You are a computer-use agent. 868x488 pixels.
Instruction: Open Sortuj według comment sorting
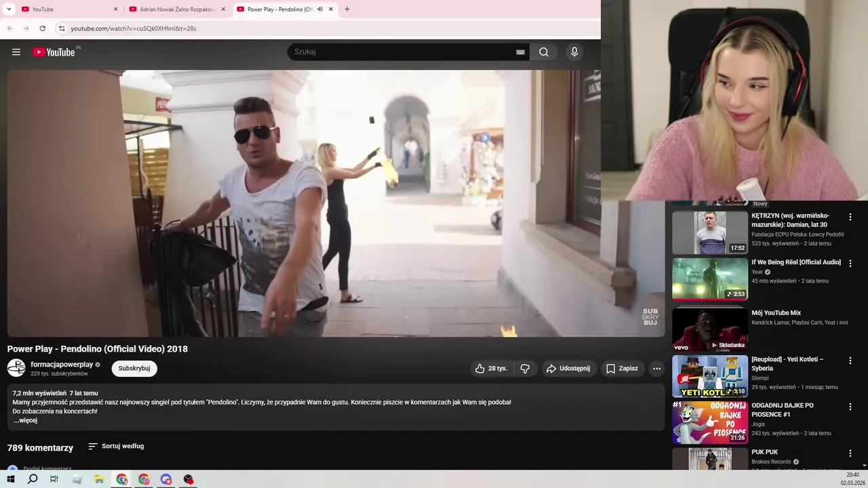click(116, 446)
